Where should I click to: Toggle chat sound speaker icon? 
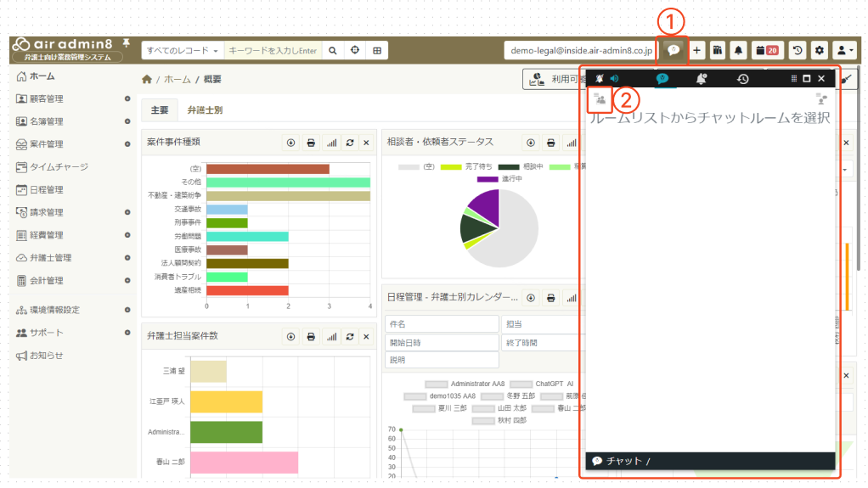[614, 79]
